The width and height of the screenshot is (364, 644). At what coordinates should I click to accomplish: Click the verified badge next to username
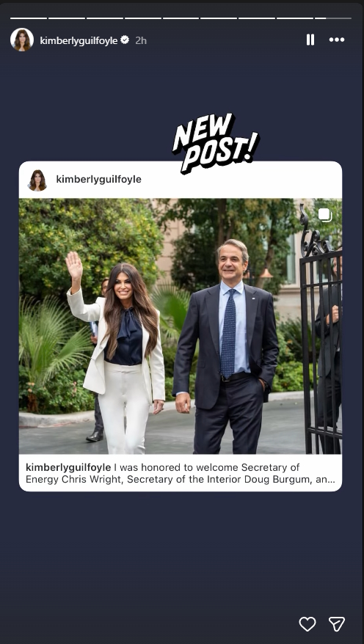[x=125, y=40]
